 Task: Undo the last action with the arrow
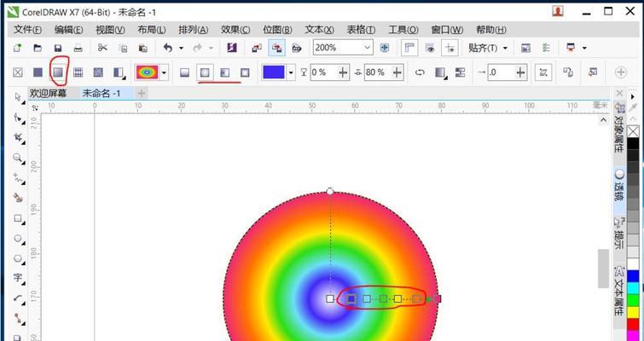click(167, 48)
